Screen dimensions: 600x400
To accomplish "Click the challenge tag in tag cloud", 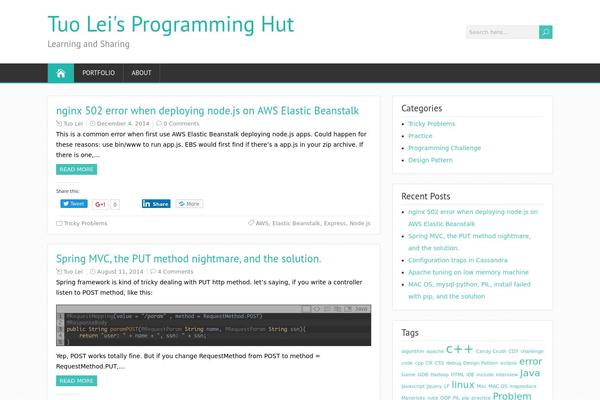I will click(532, 351).
